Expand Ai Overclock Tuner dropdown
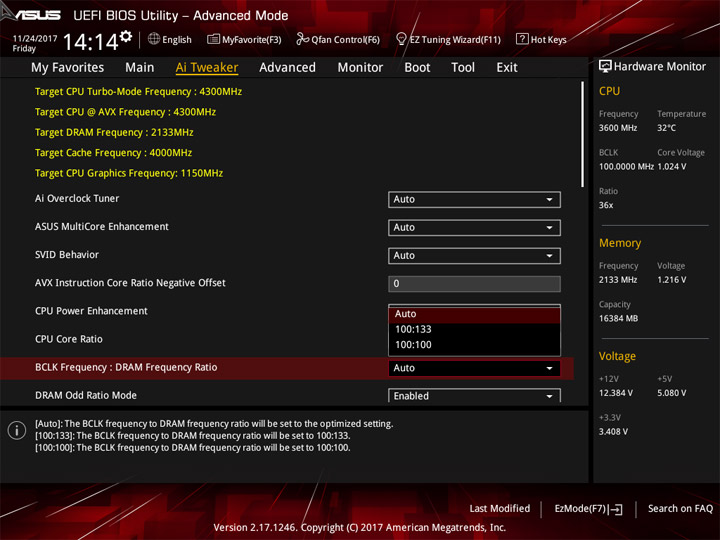The width and height of the screenshot is (720, 540). [x=474, y=200]
